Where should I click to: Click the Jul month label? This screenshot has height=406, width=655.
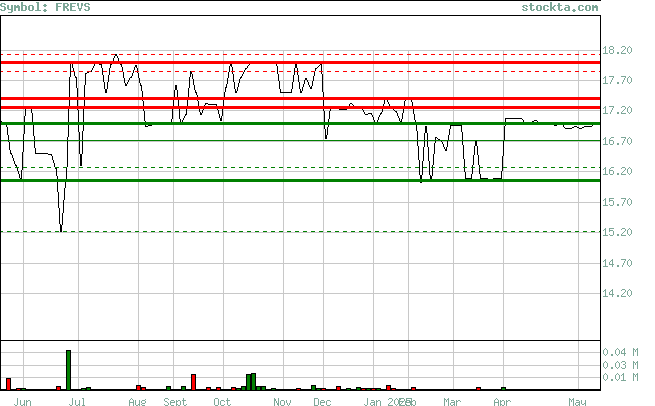(77, 401)
